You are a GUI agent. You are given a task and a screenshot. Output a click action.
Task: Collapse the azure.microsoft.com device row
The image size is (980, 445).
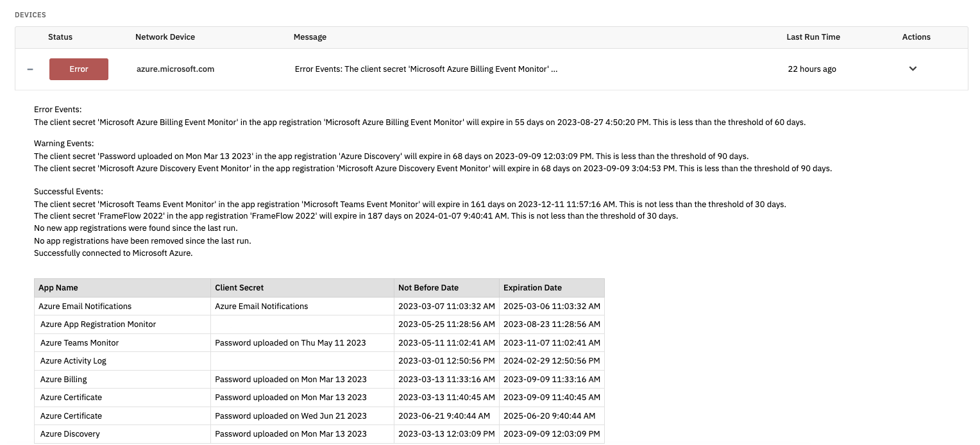click(30, 69)
